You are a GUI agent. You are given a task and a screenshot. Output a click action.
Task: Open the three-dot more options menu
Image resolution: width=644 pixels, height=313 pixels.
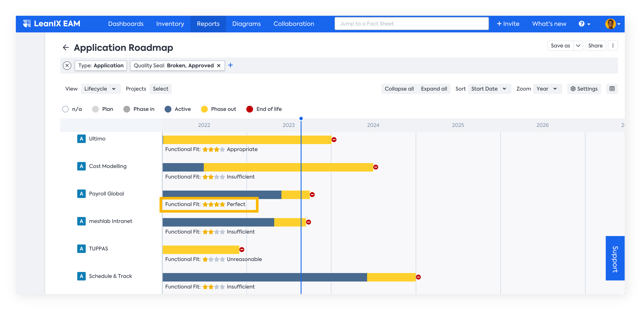click(613, 45)
